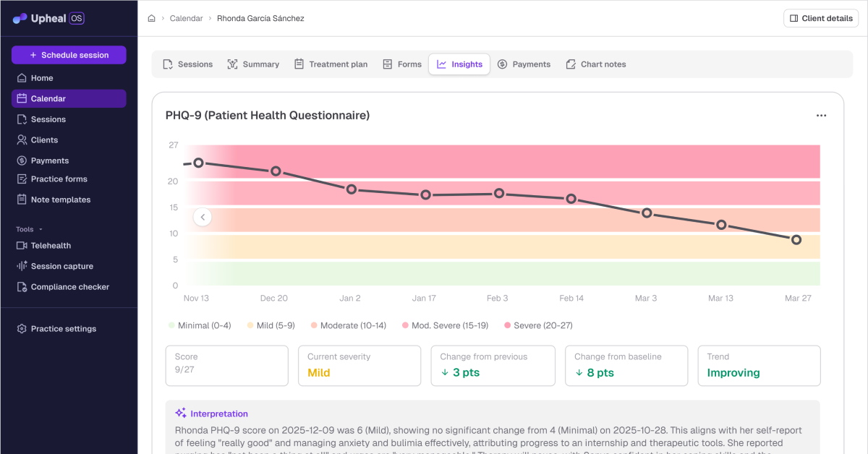Click Schedule session button

69,55
